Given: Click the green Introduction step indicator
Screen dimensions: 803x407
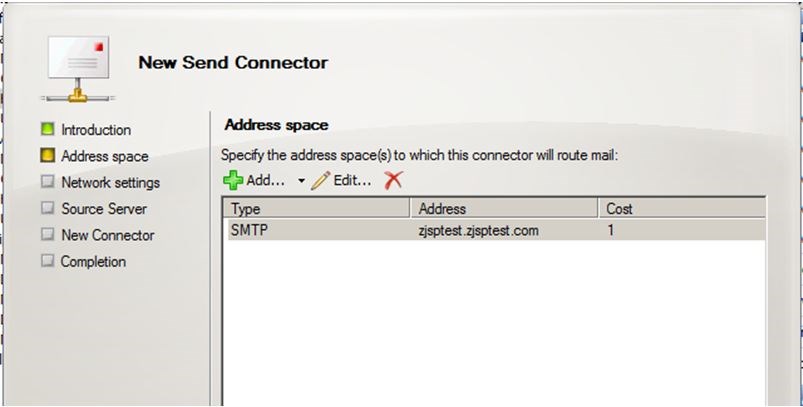Looking at the screenshot, I should click(x=48, y=129).
